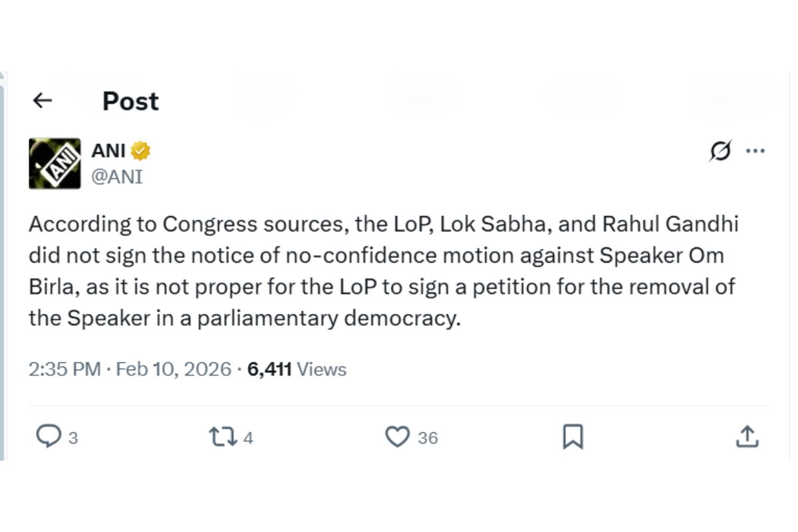This screenshot has width=798, height=532.
Task: Bookmark this ANI post
Action: point(573,437)
